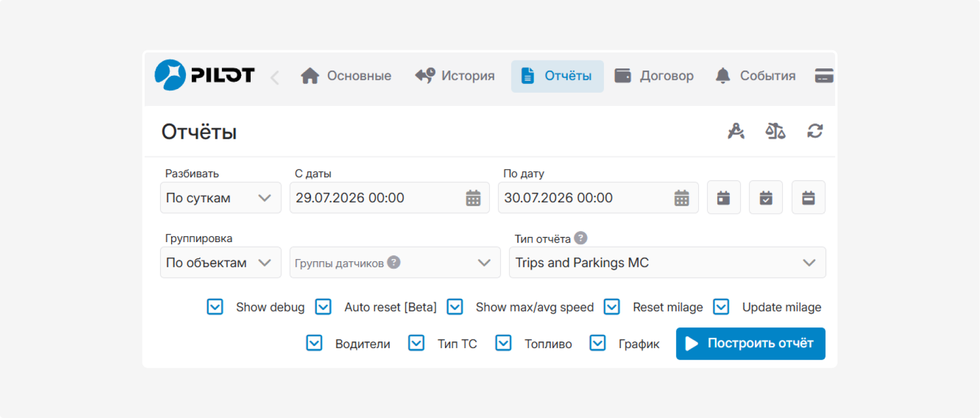Image resolution: width=980 pixels, height=418 pixels.
Task: Click the compass drafting tool icon
Action: [736, 131]
